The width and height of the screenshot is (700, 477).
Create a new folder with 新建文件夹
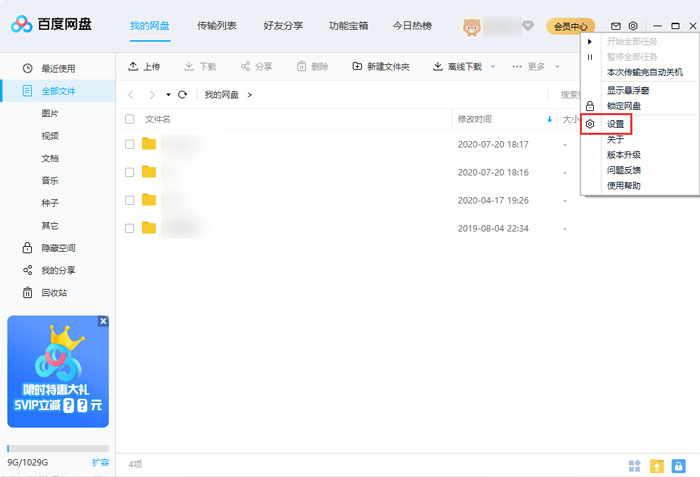381,67
